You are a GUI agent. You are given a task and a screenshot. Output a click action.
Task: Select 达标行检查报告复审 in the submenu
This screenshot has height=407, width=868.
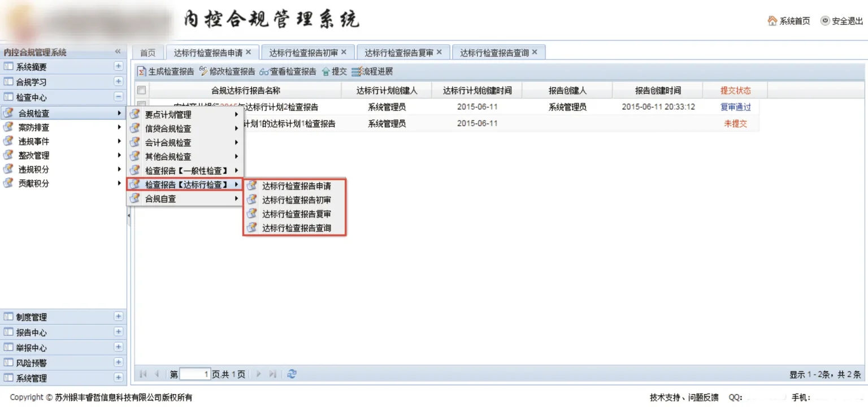pyautogui.click(x=296, y=214)
